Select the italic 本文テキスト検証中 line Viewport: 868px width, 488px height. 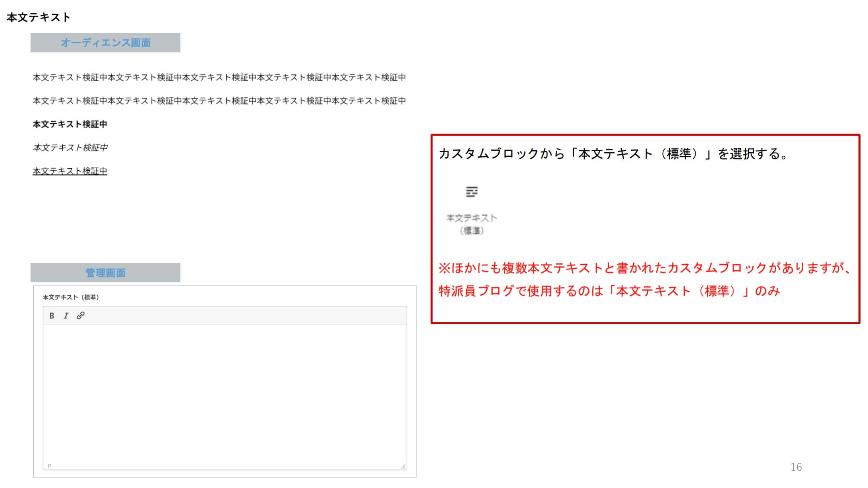click(x=70, y=147)
